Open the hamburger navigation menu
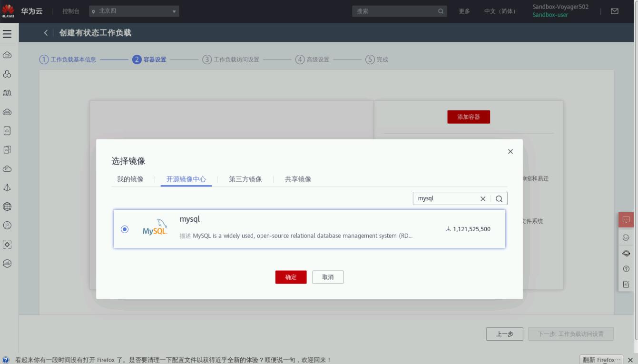Screen dimensions: 638x364 7,34
